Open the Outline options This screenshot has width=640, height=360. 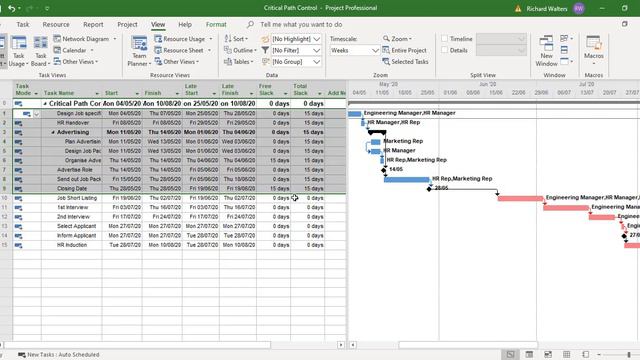pos(240,50)
